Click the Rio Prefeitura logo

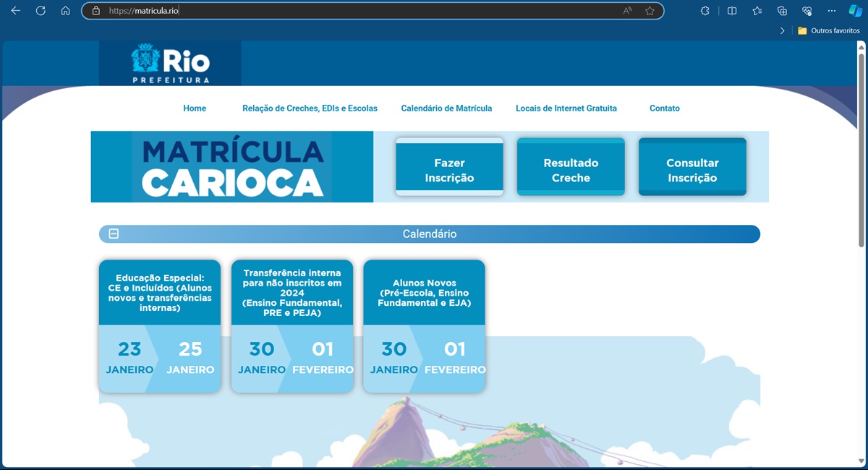click(171, 64)
